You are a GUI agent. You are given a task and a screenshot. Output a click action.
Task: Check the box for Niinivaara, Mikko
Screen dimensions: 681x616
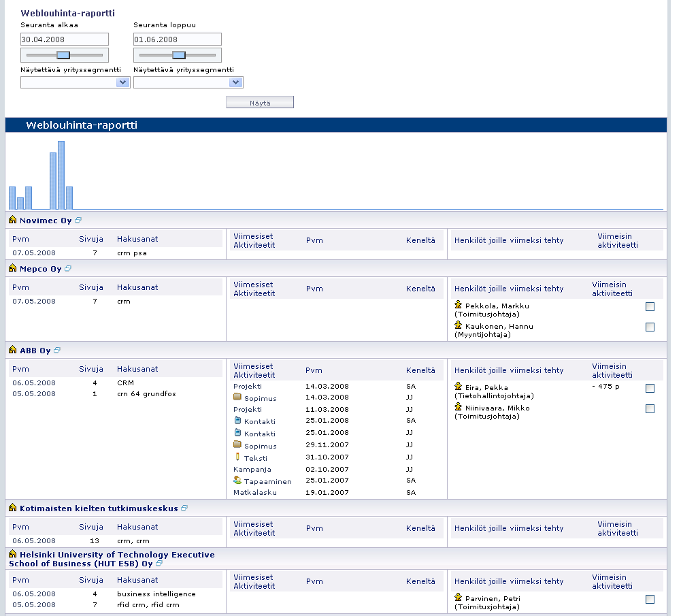click(650, 409)
